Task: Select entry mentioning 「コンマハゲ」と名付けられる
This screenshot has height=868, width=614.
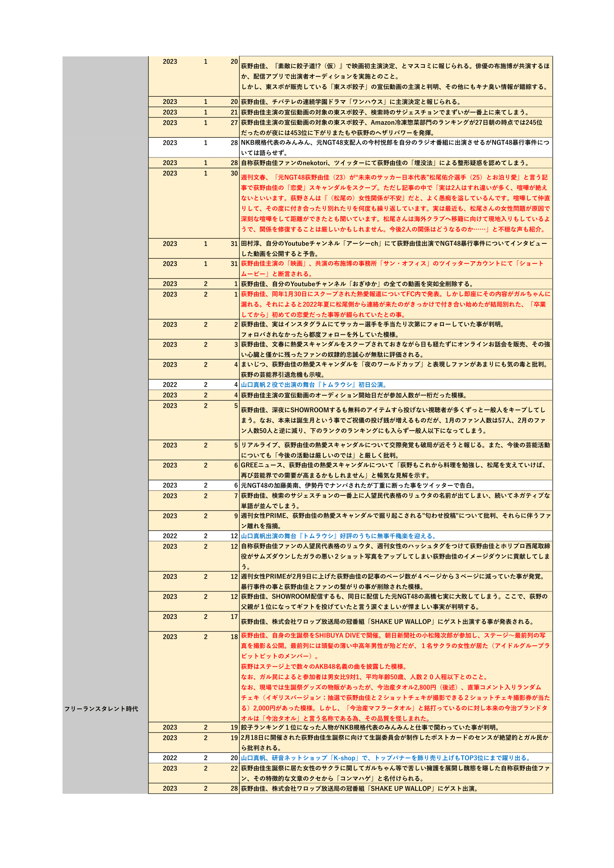Action: pyautogui.click(x=395, y=773)
